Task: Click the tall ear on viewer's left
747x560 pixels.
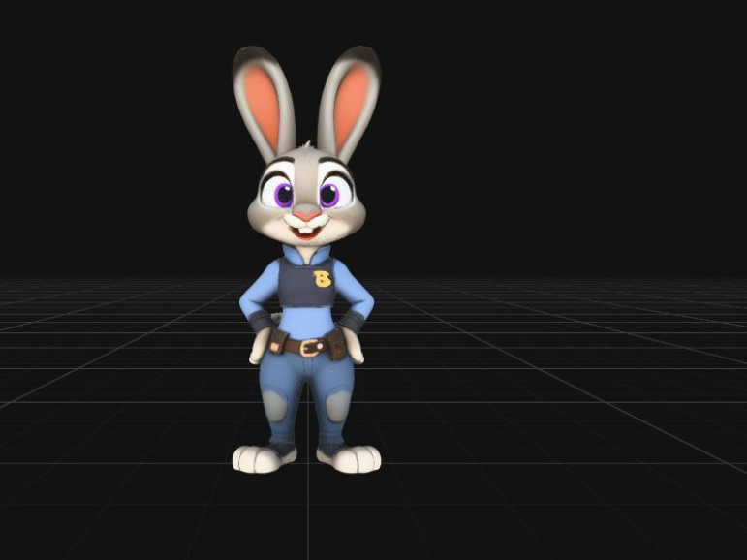Action: (x=264, y=103)
